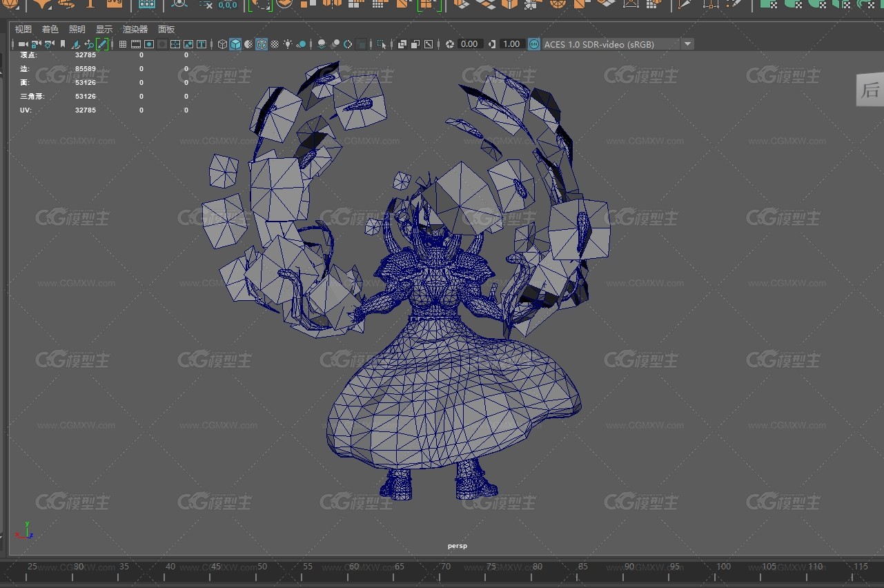Jump to frame 100 on the timeline
884x588 pixels.
[723, 567]
